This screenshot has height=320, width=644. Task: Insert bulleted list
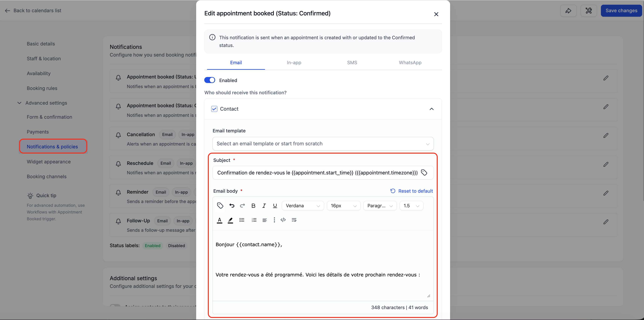coord(242,220)
